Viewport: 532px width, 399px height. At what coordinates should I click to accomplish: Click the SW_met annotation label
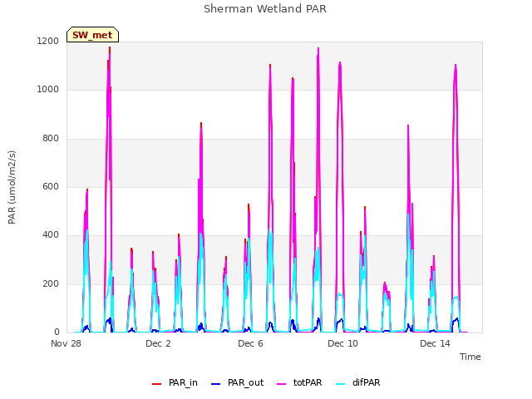point(92,35)
